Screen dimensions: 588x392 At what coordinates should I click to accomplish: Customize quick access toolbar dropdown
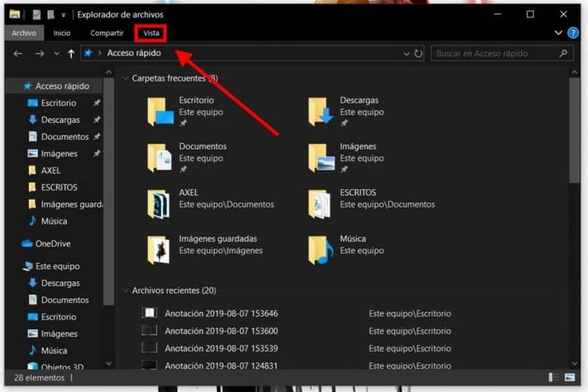coord(63,15)
